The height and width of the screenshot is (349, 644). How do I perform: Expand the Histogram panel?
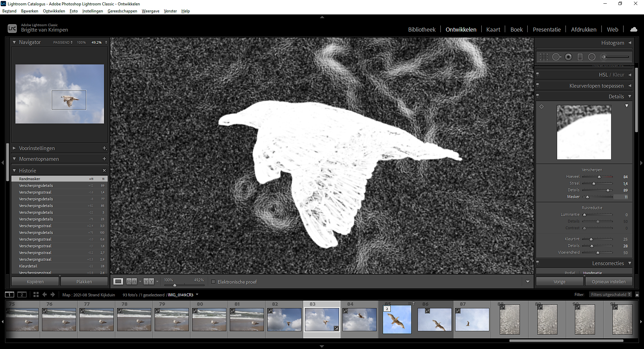point(630,43)
